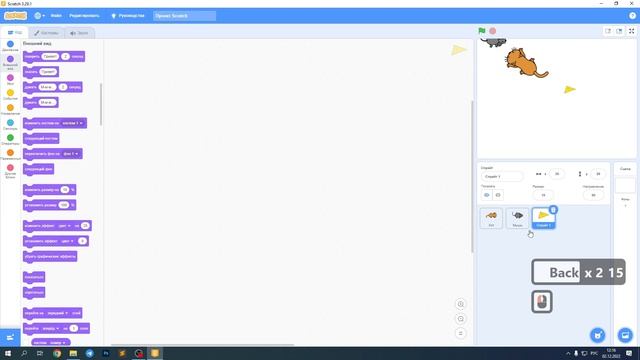Viewport: 640px width, 360px height.
Task: Click the blocks palette vertical scrollbar
Action: tap(101, 104)
